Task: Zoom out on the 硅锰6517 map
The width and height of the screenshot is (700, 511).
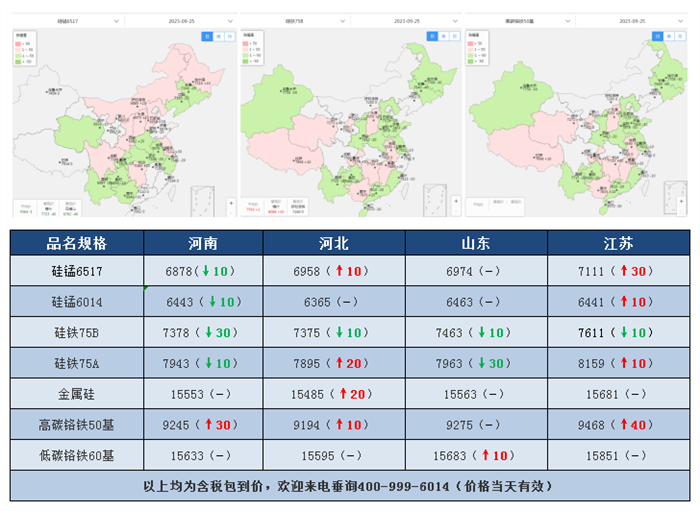Action: coord(233,212)
